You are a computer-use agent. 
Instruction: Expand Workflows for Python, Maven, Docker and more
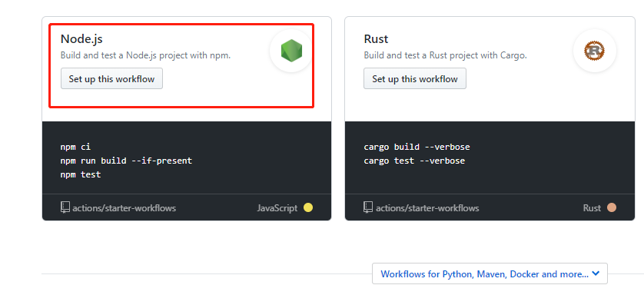[x=490, y=273]
